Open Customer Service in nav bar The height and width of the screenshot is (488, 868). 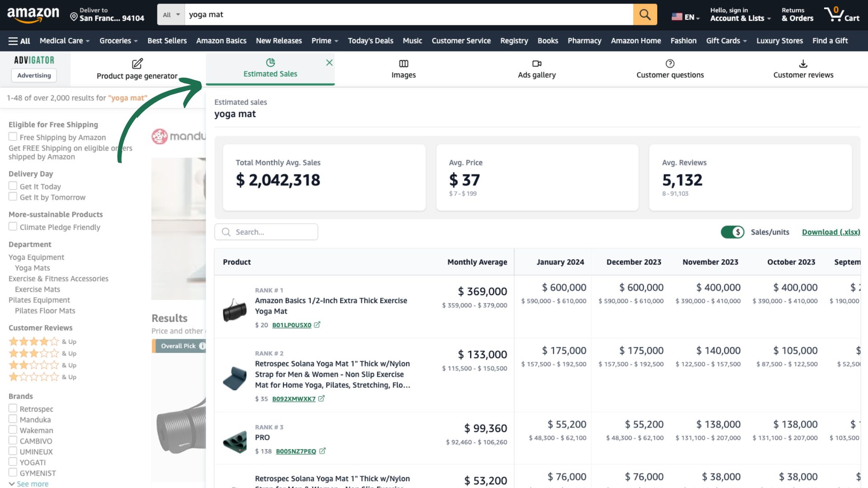point(461,41)
